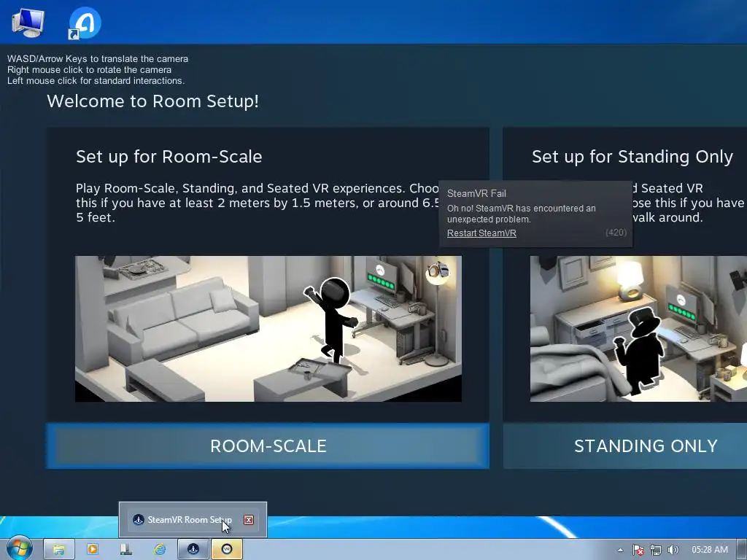Click the Restart SteamVR link
The width and height of the screenshot is (747, 560).
pyautogui.click(x=481, y=233)
